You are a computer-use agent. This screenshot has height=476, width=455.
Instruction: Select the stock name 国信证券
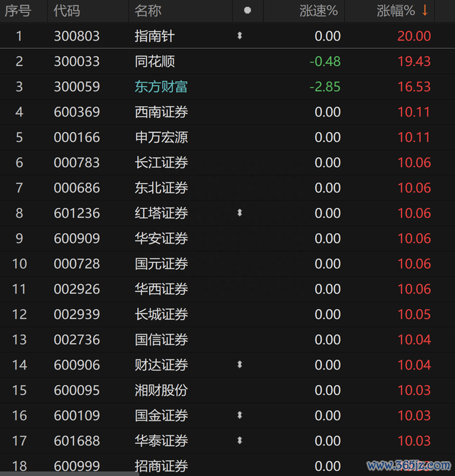[x=161, y=340]
